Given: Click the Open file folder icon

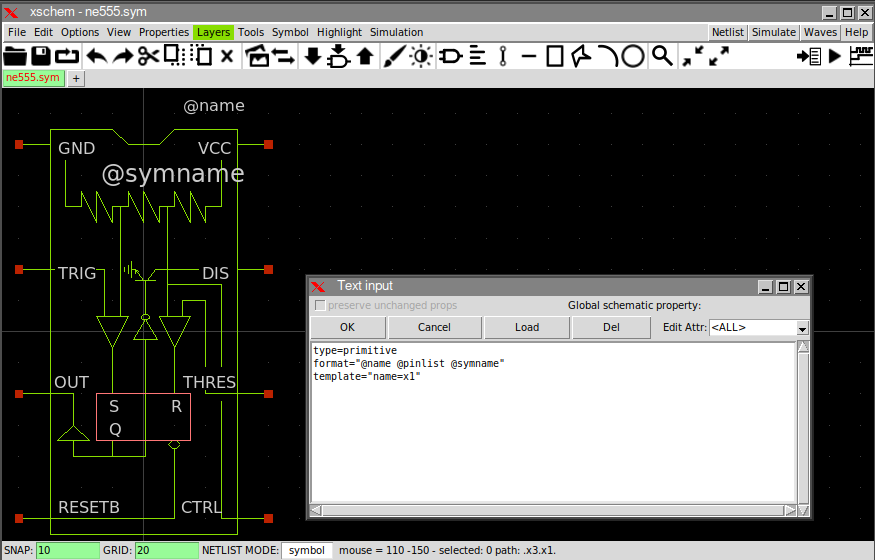Looking at the screenshot, I should click(x=15, y=56).
